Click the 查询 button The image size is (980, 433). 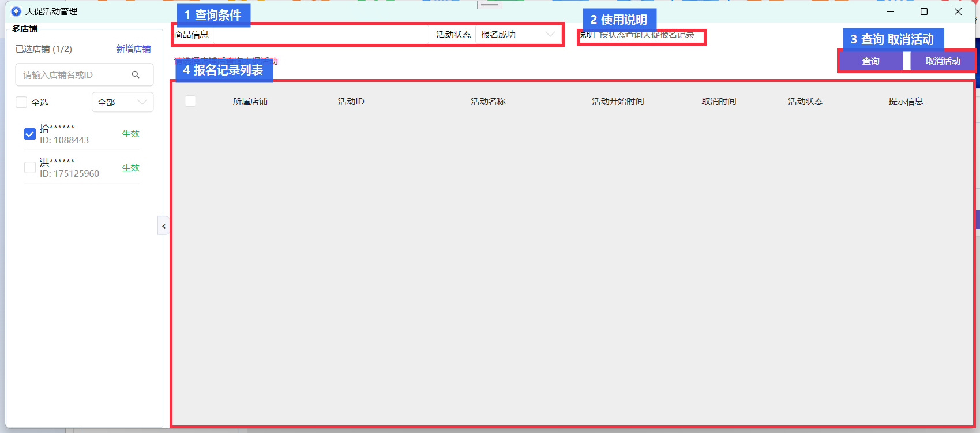coord(871,61)
